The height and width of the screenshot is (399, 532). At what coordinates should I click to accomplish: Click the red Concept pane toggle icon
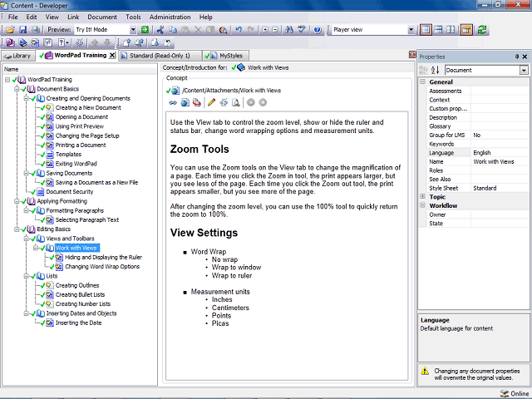tap(412, 55)
